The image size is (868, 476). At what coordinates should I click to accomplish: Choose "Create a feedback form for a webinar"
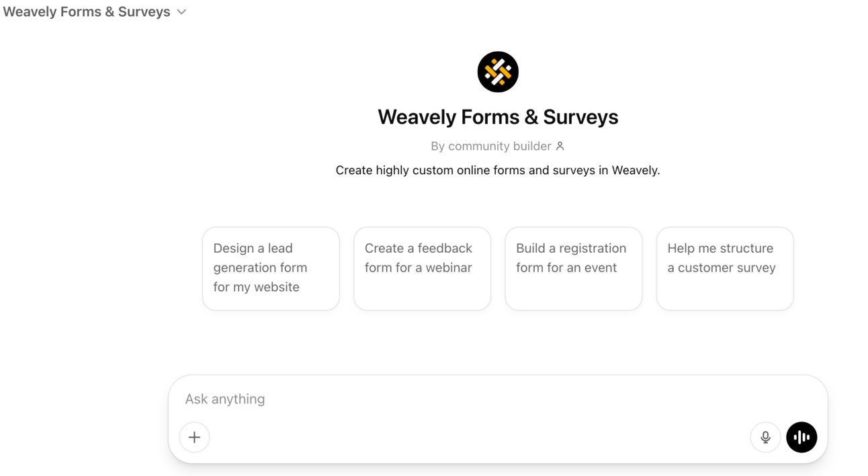[422, 268]
